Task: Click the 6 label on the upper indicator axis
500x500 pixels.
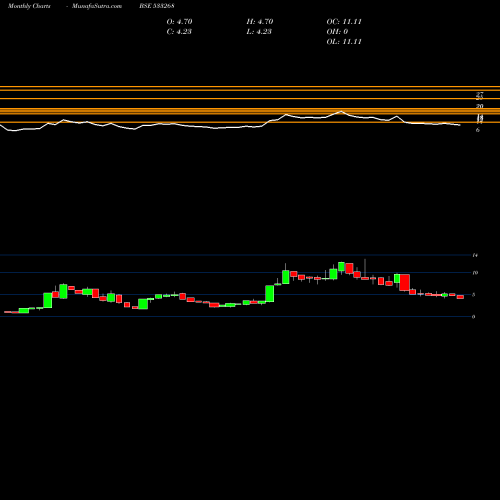Action: point(478,130)
